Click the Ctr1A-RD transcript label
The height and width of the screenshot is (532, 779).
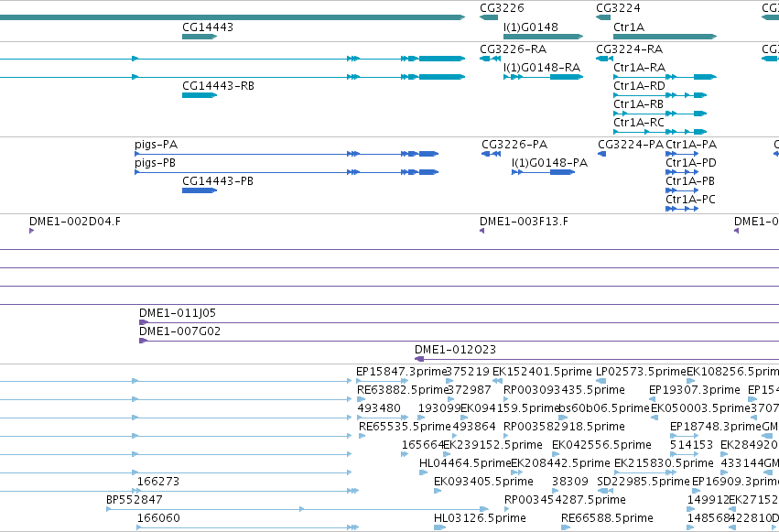click(639, 86)
